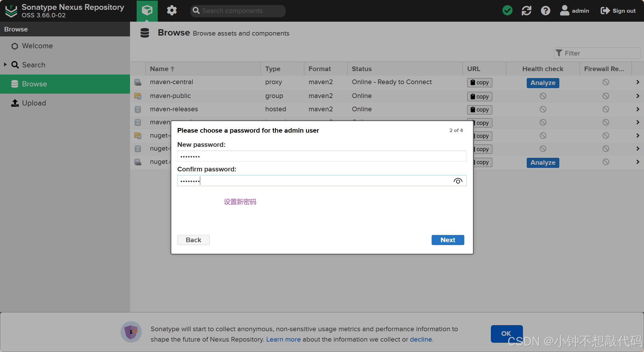The width and height of the screenshot is (644, 352).
Task: Click maven-public firewall report unavailable icon
Action: [x=606, y=96]
